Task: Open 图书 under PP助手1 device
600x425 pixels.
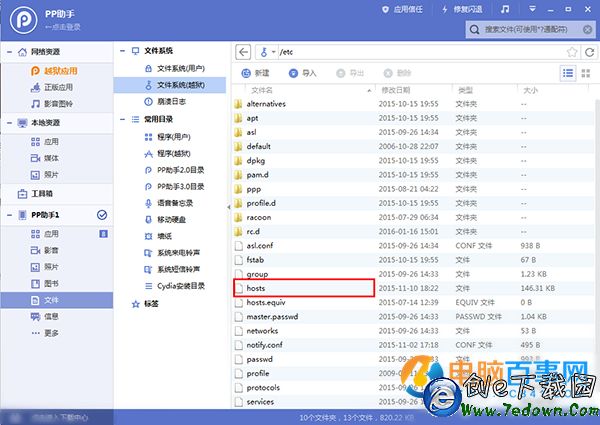Action: click(45, 284)
